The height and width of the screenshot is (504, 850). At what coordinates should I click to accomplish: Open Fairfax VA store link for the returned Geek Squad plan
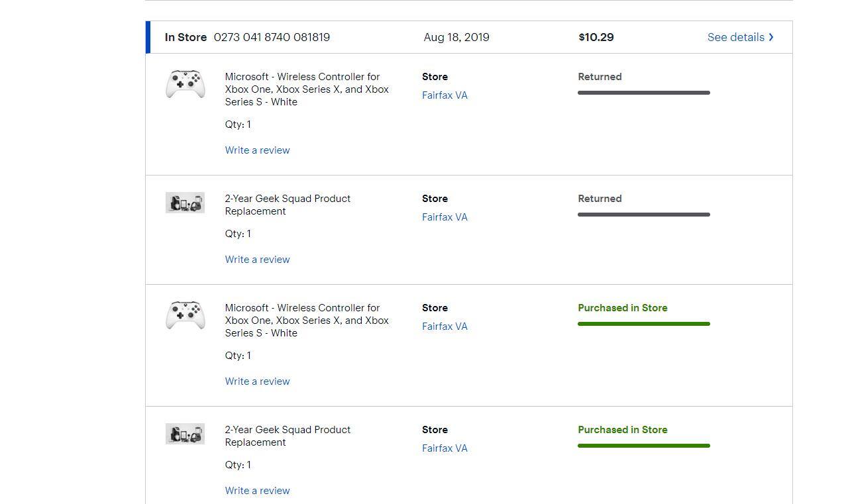445,217
